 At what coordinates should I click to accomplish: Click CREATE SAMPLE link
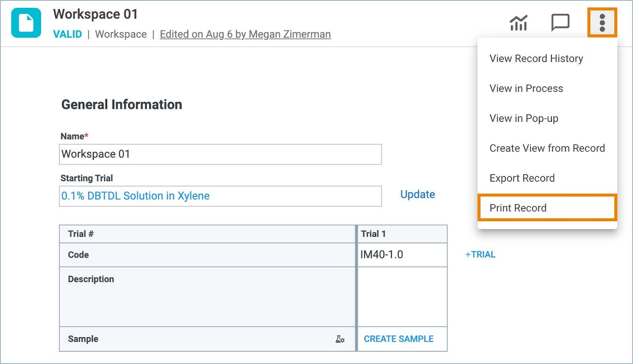398,339
